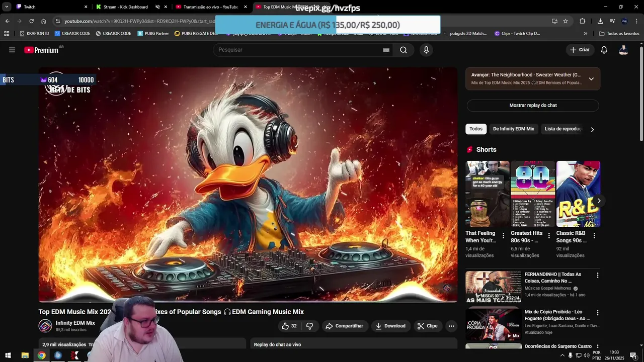Show more filter chips with right arrow

(592, 129)
